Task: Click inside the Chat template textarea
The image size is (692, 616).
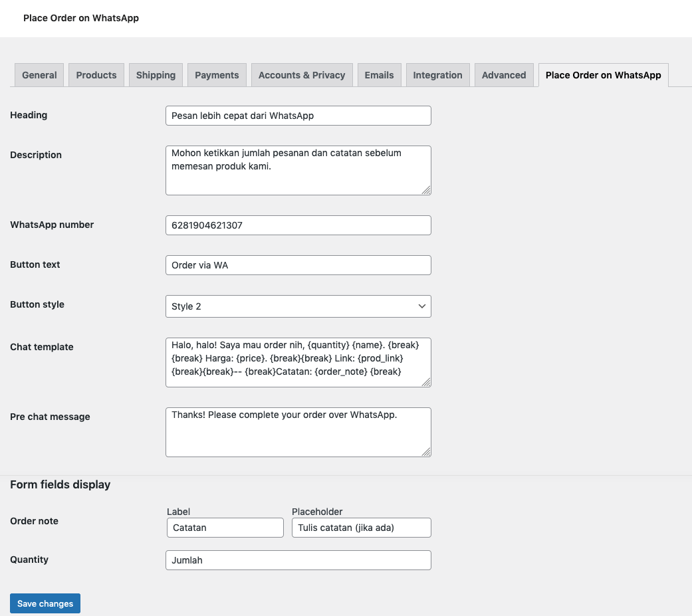Action: point(298,362)
